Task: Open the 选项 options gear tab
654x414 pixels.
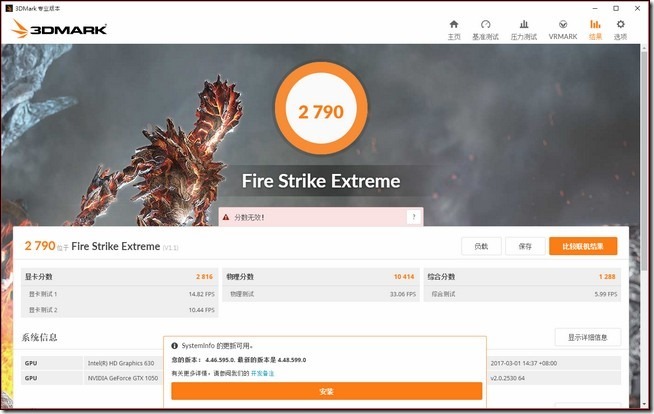Action: (620, 30)
